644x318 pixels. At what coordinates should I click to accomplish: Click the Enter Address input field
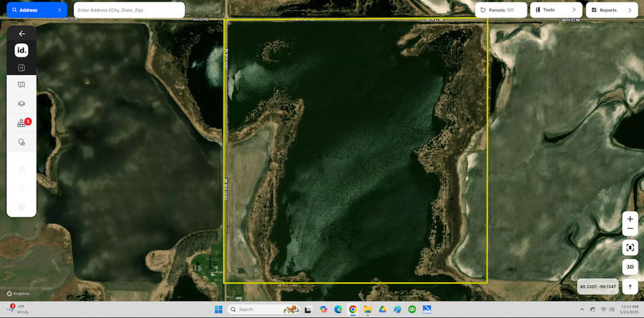(129, 10)
